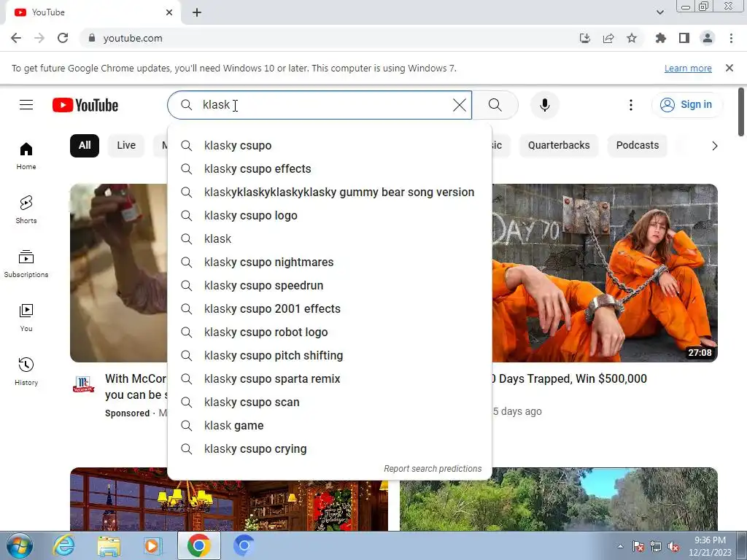
Task: Click the muted volume icon in system tray
Action: (673, 547)
